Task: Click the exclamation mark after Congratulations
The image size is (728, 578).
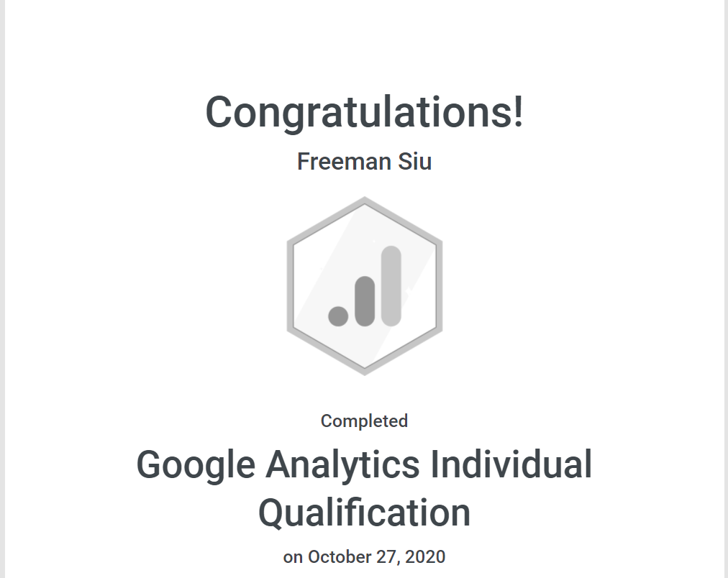Action: click(x=518, y=113)
